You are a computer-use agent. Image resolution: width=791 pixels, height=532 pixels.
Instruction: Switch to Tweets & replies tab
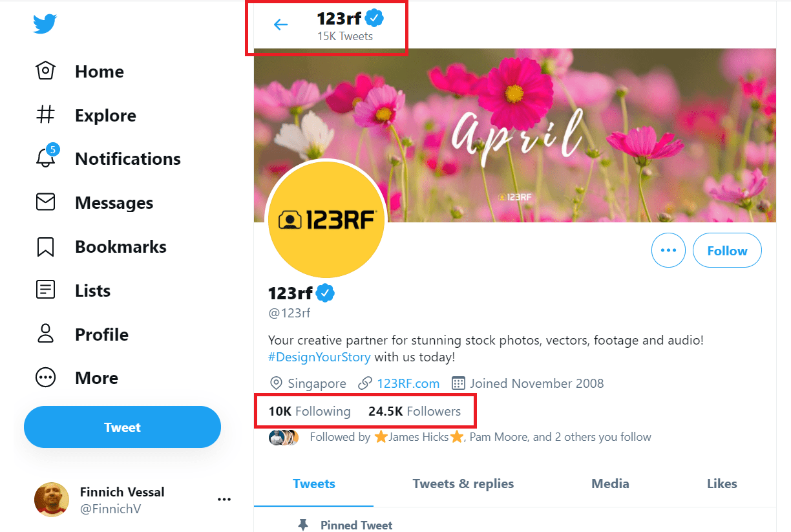pos(463,484)
